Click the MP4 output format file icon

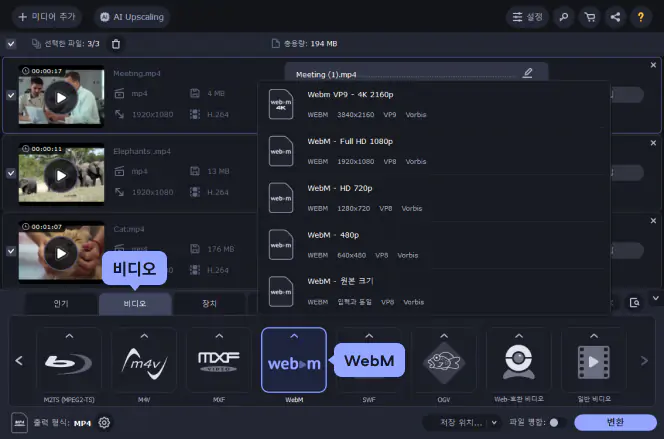[19, 422]
